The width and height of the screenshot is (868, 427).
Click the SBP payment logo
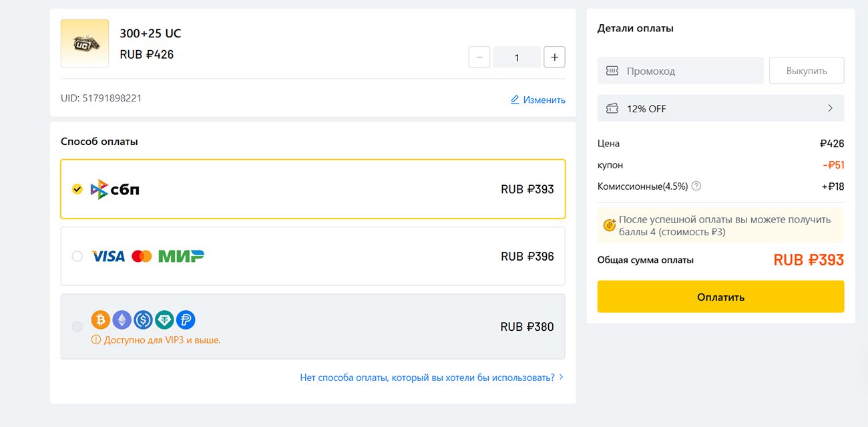pyautogui.click(x=115, y=190)
